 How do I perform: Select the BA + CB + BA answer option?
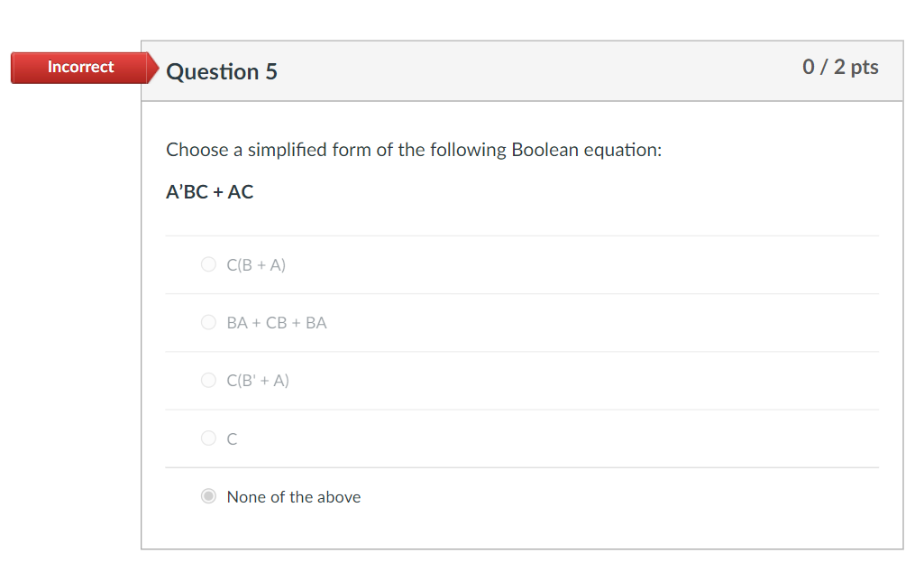click(x=208, y=322)
